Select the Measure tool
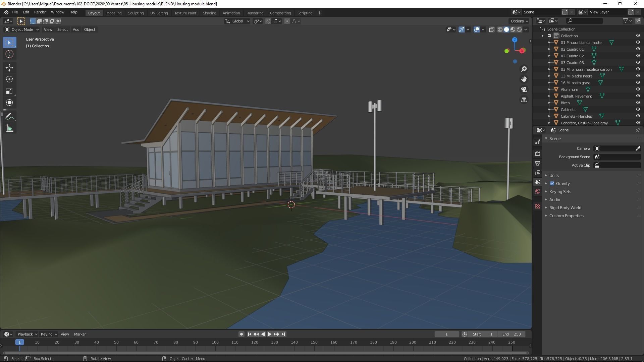Viewport: 644px width, 362px height. coord(9,128)
